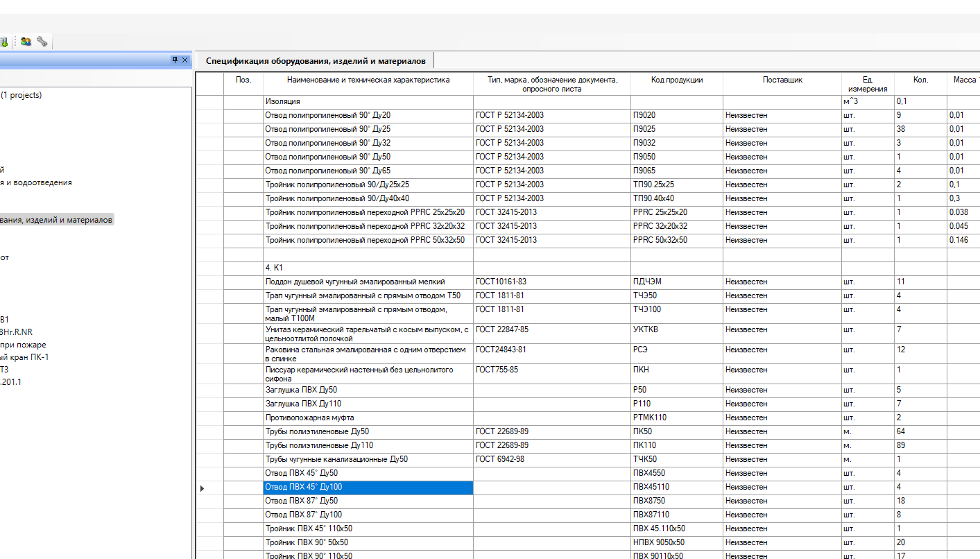Select the 'Противопожарная муфта' name cell
The width and height of the screenshot is (980, 559).
click(x=368, y=418)
